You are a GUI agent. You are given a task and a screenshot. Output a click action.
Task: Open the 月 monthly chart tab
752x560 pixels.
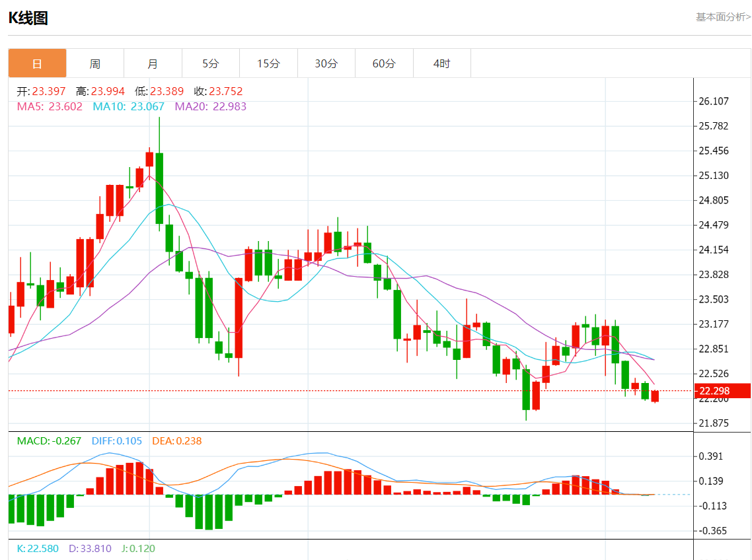coord(153,63)
